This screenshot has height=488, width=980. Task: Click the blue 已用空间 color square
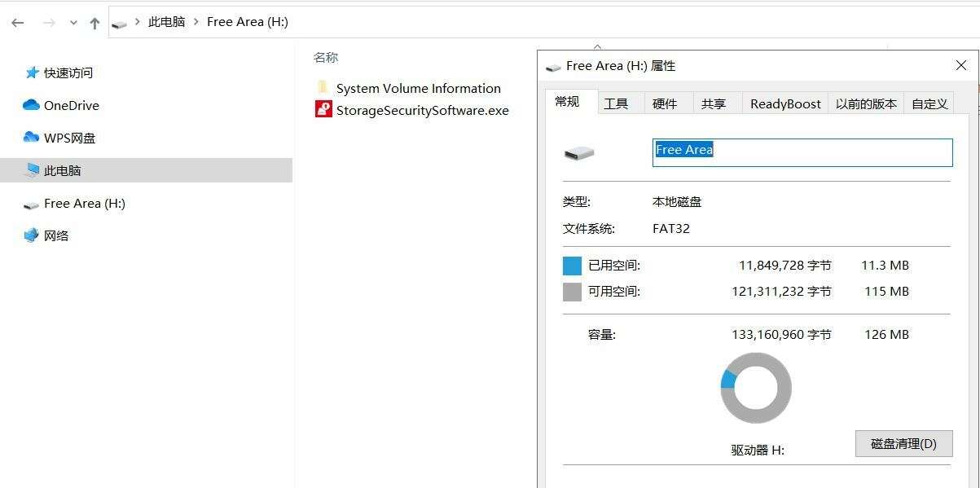[x=572, y=266]
